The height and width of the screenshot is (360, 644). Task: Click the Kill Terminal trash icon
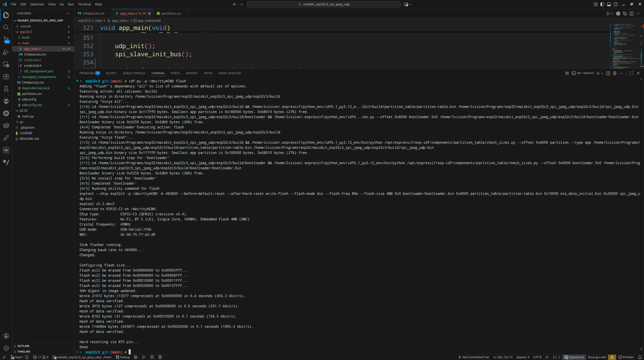point(615,73)
